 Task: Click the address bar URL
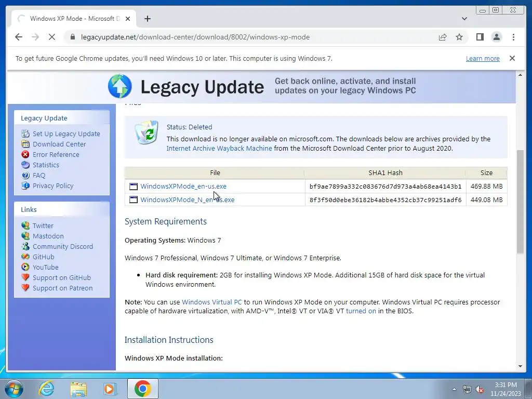point(195,37)
